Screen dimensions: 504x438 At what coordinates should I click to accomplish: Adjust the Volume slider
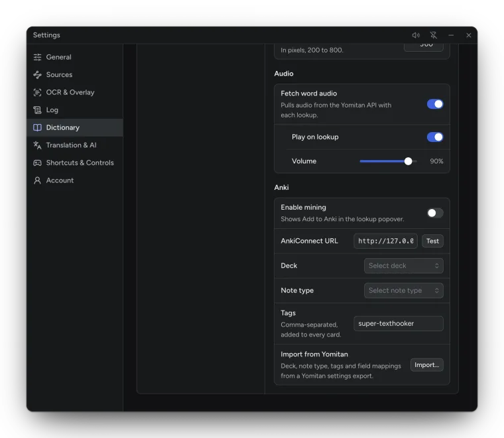click(x=389, y=161)
